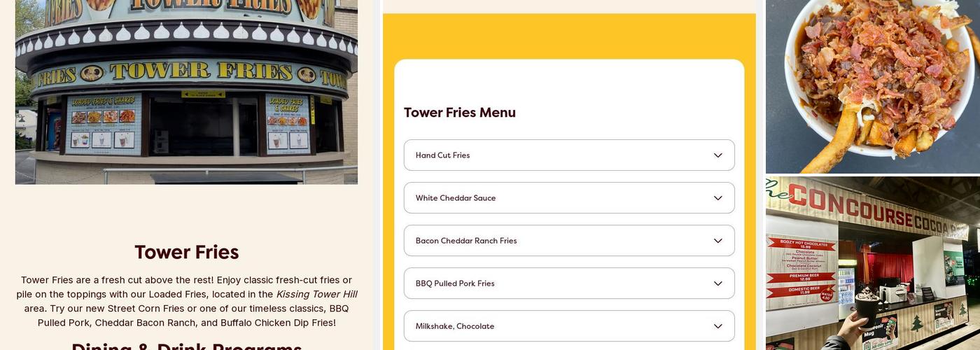Open the Tower Fries stand photo
The width and height of the screenshot is (980, 350).
click(186, 92)
